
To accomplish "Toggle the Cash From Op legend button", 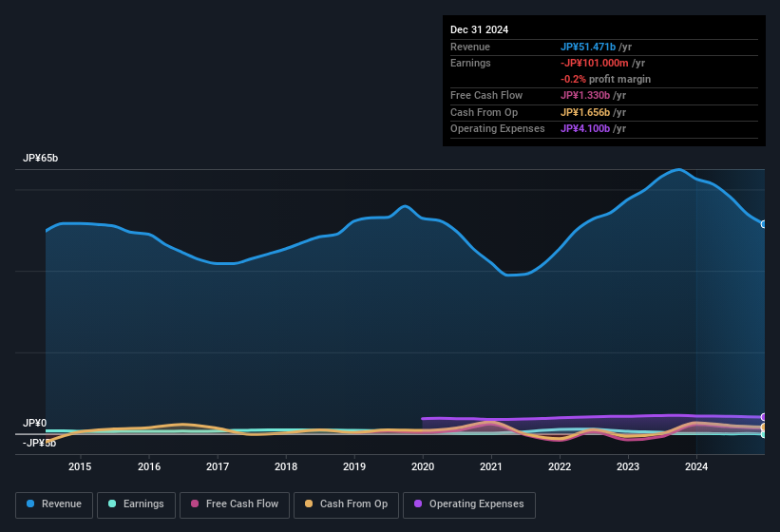I will pos(346,504).
